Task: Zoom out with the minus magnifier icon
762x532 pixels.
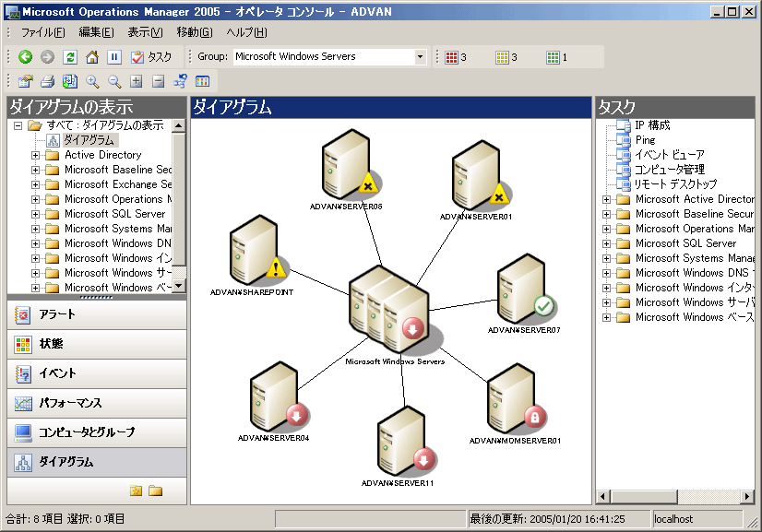Action: click(x=114, y=81)
